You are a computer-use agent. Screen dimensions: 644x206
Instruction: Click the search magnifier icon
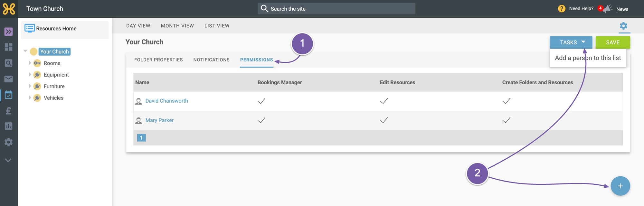(x=264, y=9)
